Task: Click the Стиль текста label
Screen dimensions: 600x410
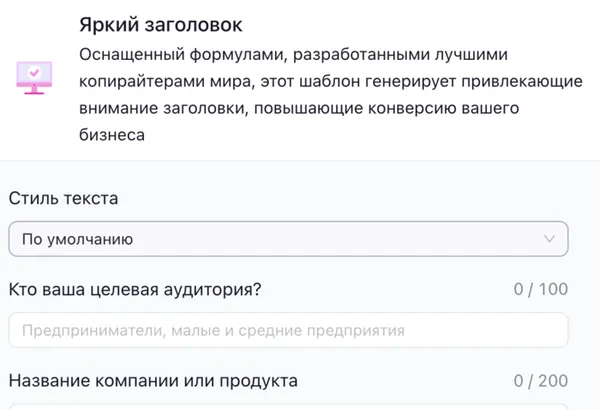Action: (63, 198)
